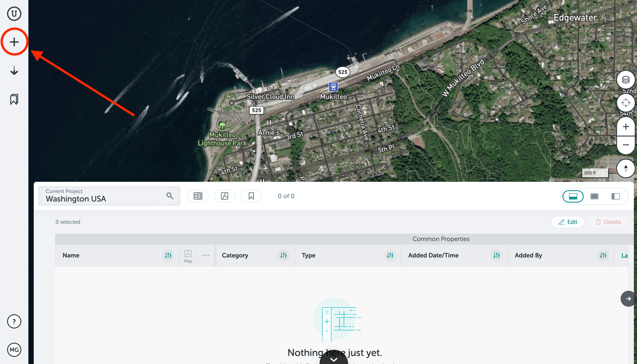
Task: Open the Name column filter sliders
Action: tap(168, 255)
